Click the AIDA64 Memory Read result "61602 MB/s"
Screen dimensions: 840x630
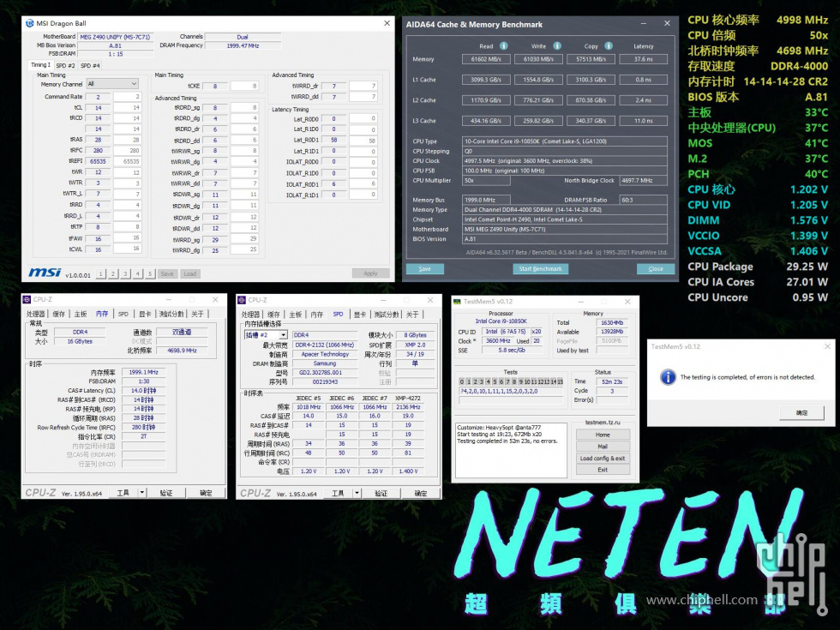tap(486, 59)
